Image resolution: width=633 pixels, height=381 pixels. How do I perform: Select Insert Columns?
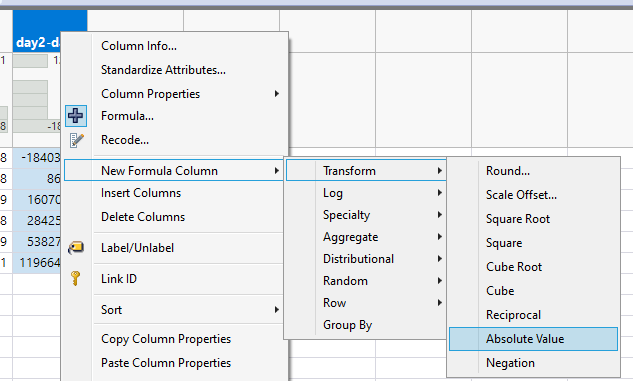click(x=141, y=193)
